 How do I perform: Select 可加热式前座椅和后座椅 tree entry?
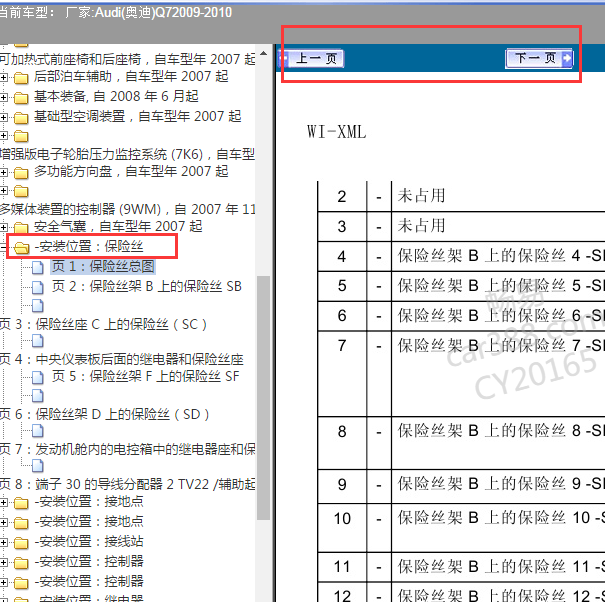pyautogui.click(x=128, y=59)
